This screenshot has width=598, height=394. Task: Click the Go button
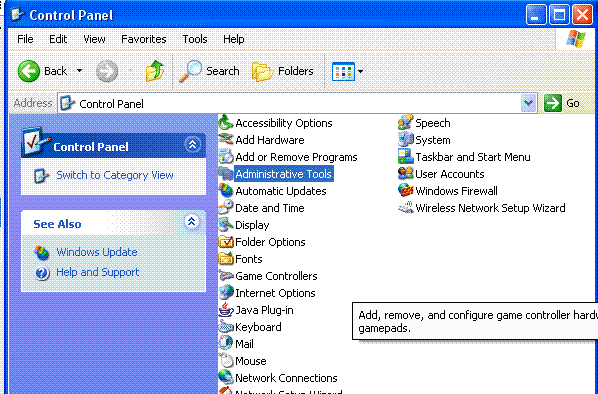click(x=563, y=103)
